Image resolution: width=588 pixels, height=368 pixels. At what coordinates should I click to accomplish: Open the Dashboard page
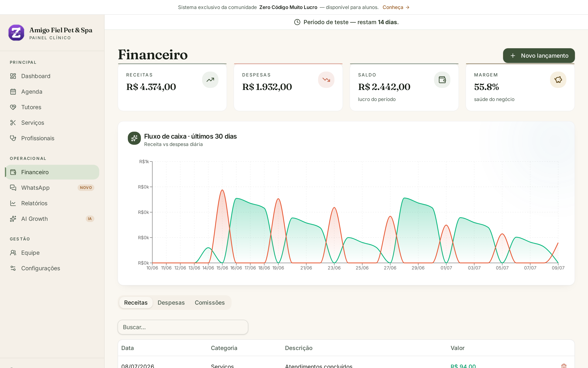(52, 76)
